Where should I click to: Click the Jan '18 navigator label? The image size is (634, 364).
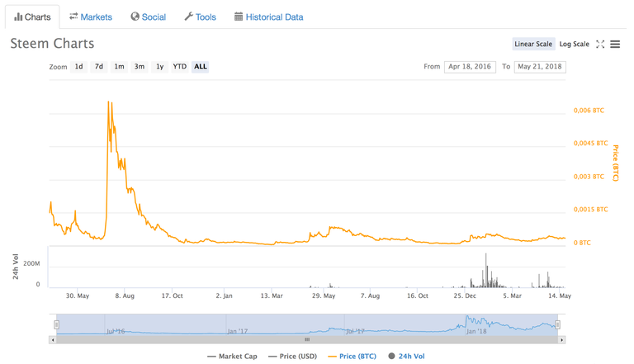476,331
